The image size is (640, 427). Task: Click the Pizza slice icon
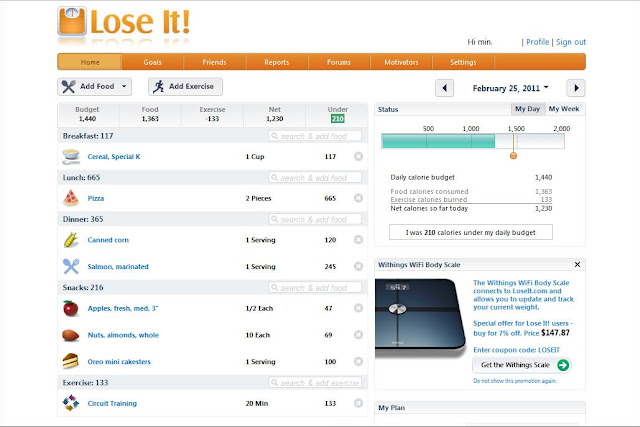click(71, 198)
